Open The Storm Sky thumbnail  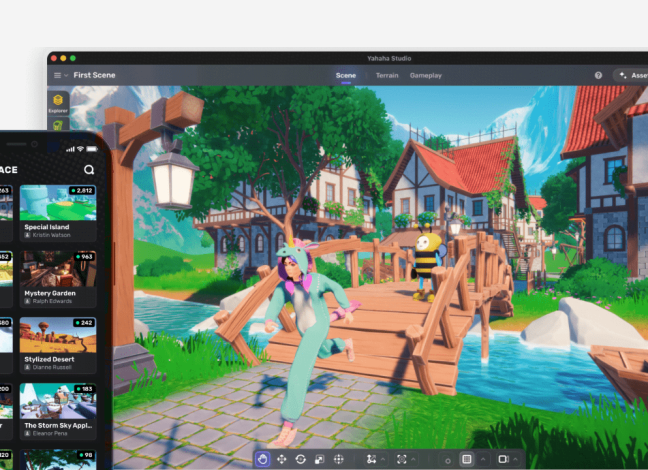(x=58, y=401)
